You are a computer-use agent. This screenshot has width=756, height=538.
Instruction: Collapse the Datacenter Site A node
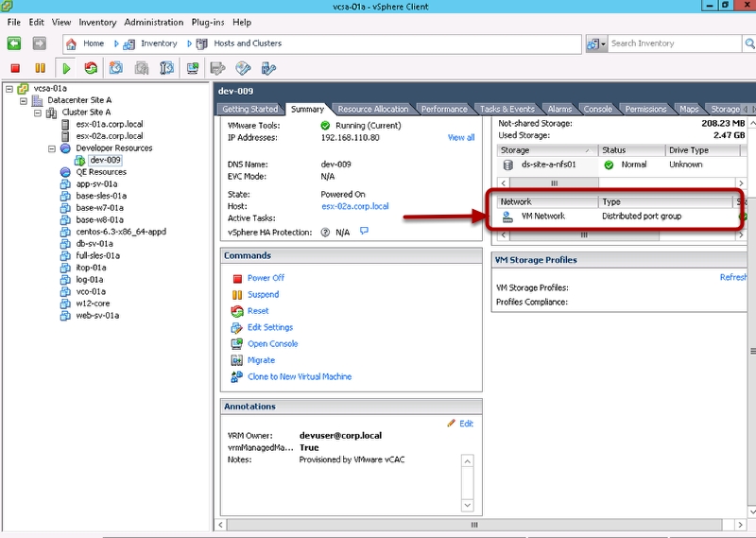[23, 101]
